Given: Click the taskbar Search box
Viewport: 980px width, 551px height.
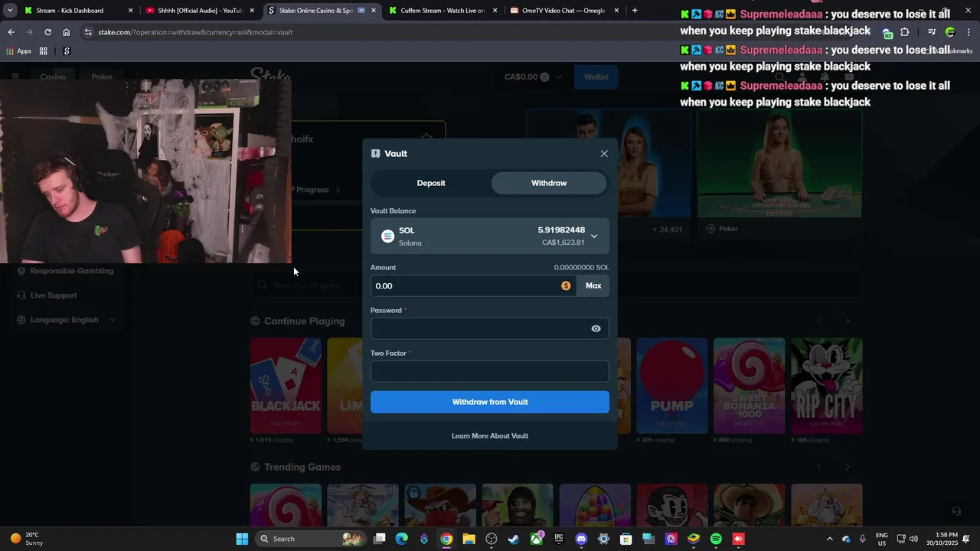Looking at the screenshot, I should pos(310,539).
